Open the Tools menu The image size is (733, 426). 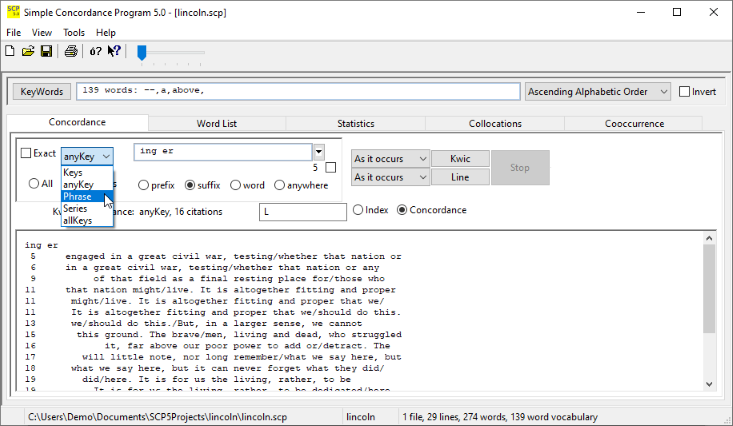pyautogui.click(x=74, y=33)
